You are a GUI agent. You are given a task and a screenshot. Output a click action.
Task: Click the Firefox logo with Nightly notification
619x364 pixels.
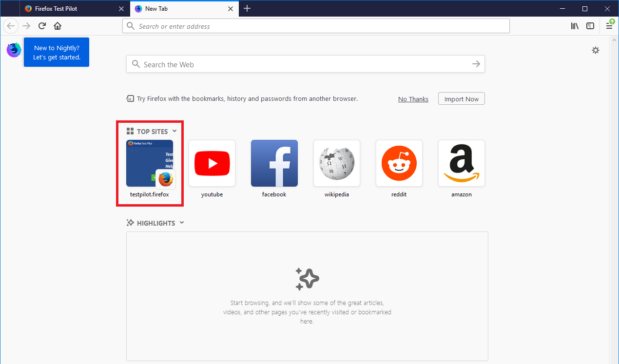[13, 49]
